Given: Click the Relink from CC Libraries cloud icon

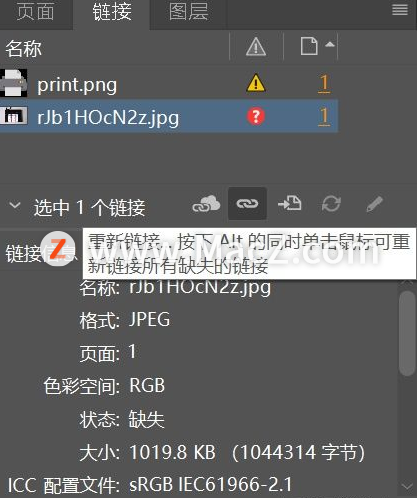Looking at the screenshot, I should 206,204.
